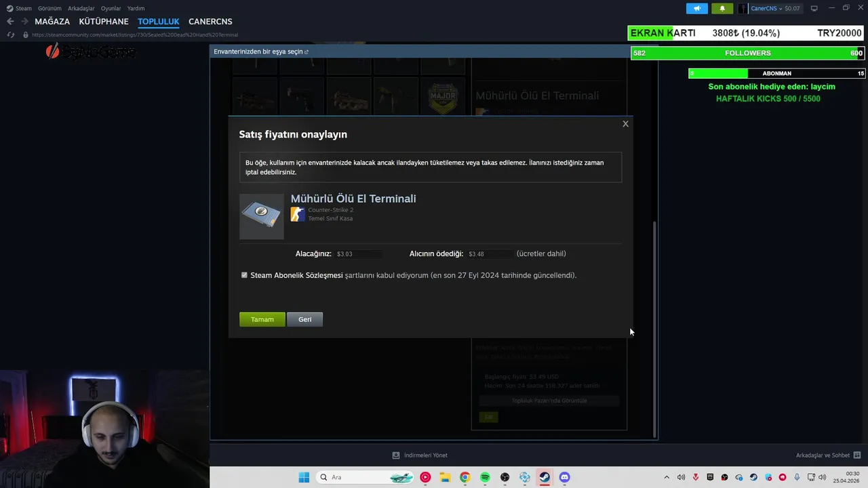The image size is (868, 488).
Task: Go back with the Geri button
Action: pos(305,319)
